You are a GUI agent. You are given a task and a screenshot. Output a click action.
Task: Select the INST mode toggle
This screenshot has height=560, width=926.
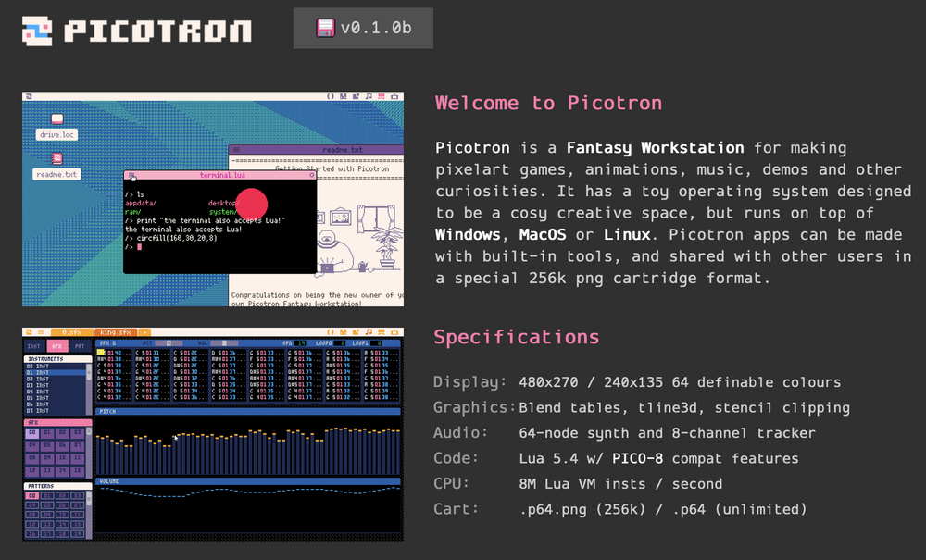35,346
